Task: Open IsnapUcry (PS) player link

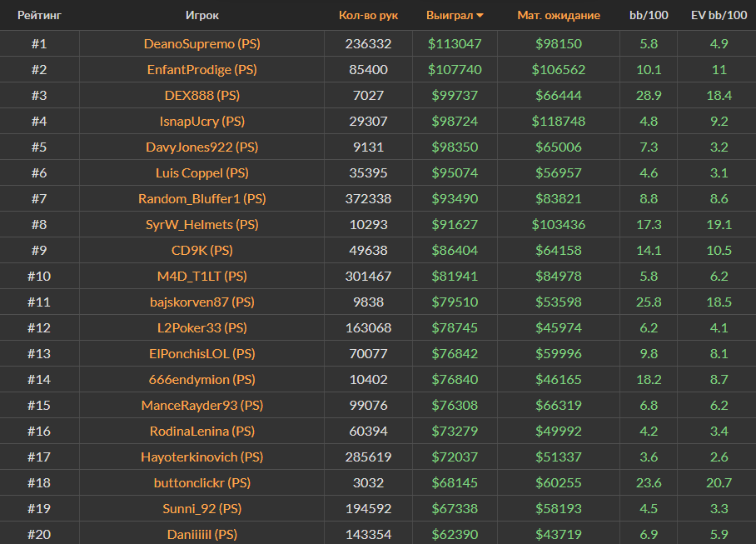Action: [x=201, y=121]
